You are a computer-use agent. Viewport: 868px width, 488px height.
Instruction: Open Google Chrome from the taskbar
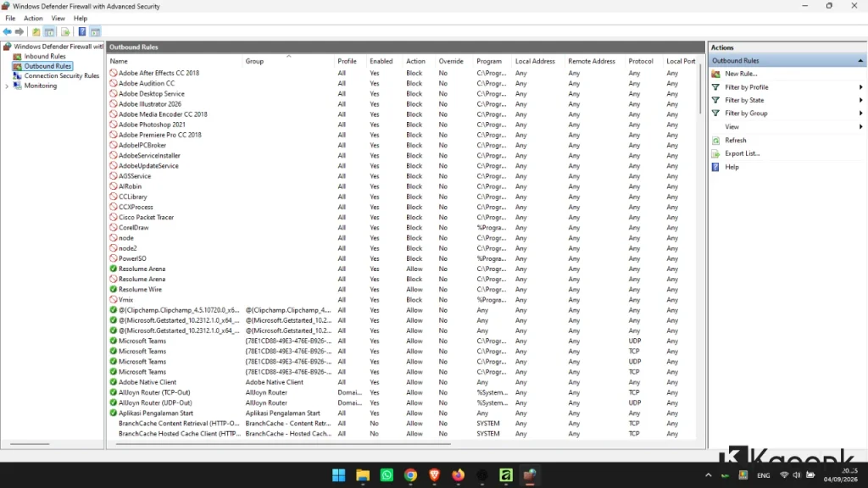[x=410, y=474]
